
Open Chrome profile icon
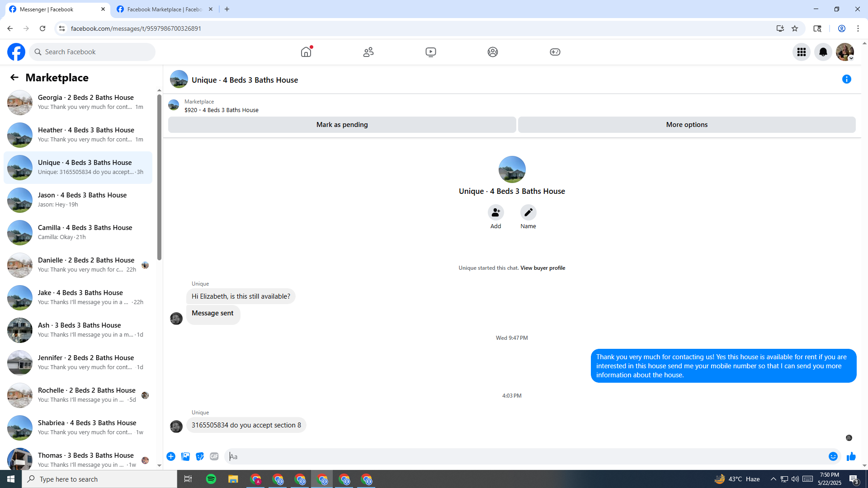coord(842,28)
